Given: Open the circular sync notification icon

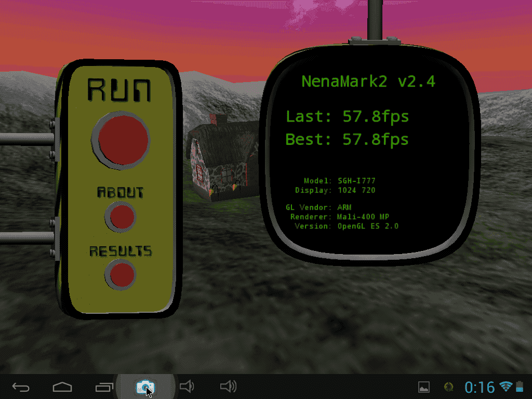Looking at the screenshot, I should click(x=448, y=387).
